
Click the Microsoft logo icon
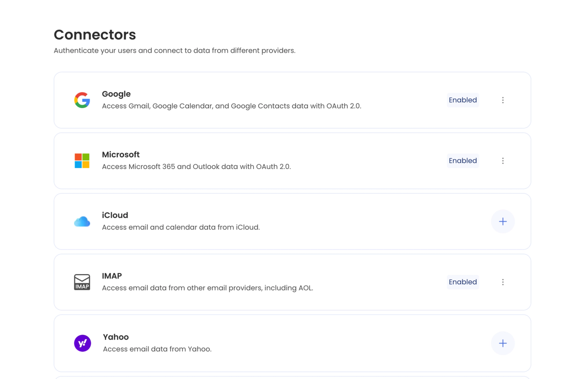point(82,161)
